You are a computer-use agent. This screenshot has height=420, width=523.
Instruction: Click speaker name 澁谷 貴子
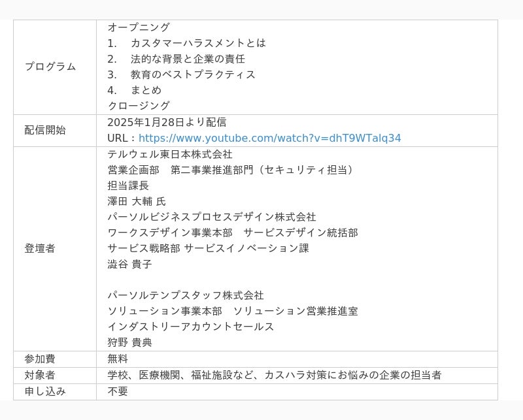point(129,264)
